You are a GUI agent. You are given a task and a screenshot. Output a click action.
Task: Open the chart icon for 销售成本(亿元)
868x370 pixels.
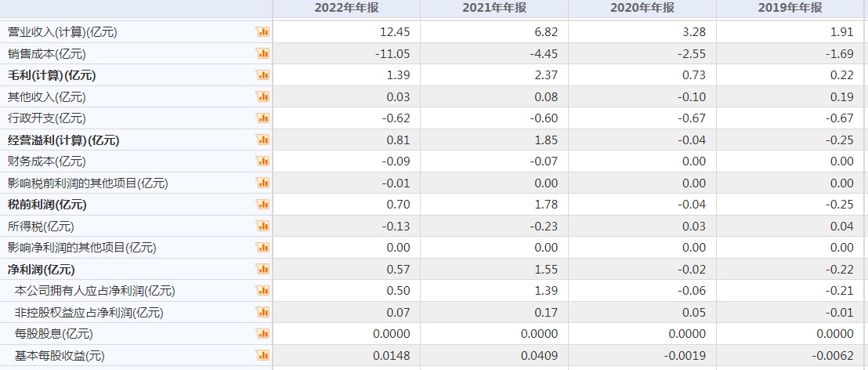tap(262, 54)
